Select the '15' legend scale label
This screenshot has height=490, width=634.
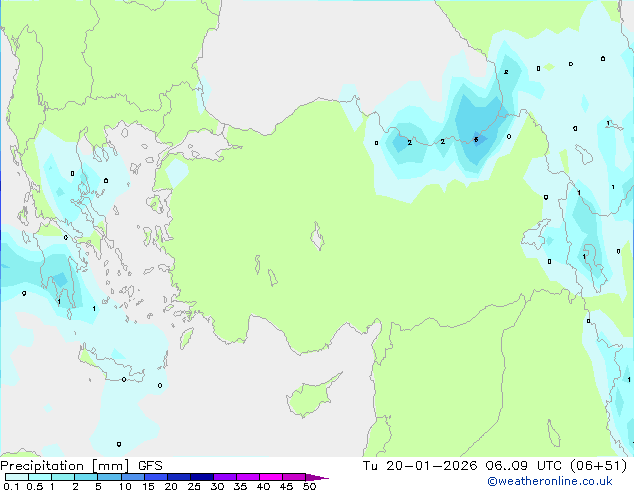(148, 486)
